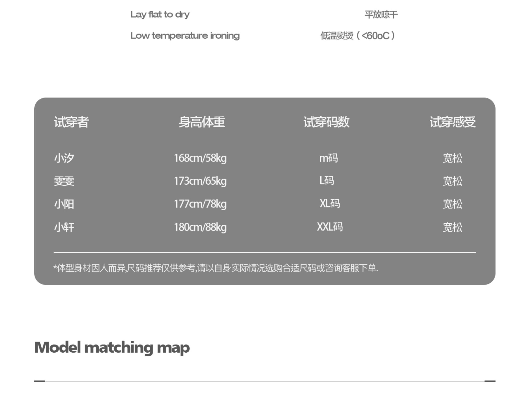
Task: Click the XXL码 size cell
Action: [x=330, y=227]
